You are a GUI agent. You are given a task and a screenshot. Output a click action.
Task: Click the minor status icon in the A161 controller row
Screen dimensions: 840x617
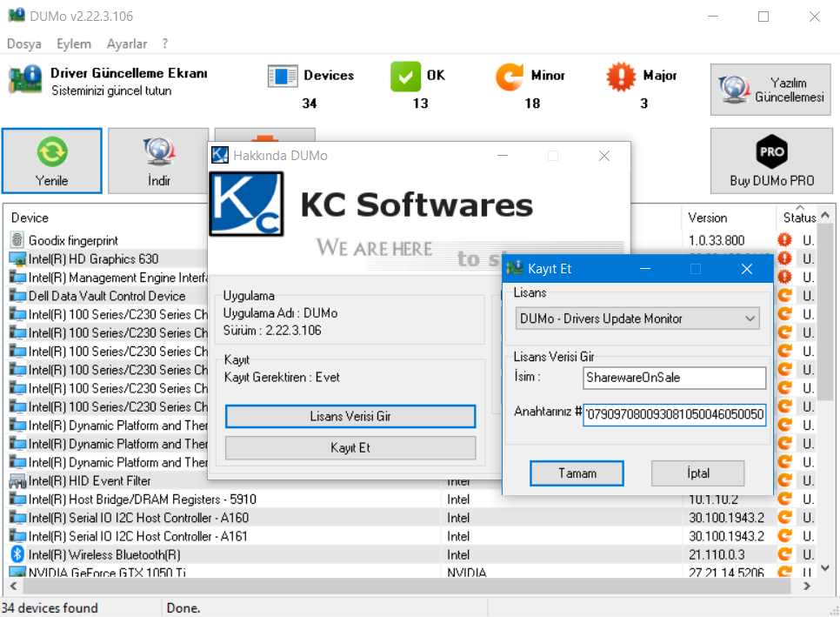tap(785, 535)
